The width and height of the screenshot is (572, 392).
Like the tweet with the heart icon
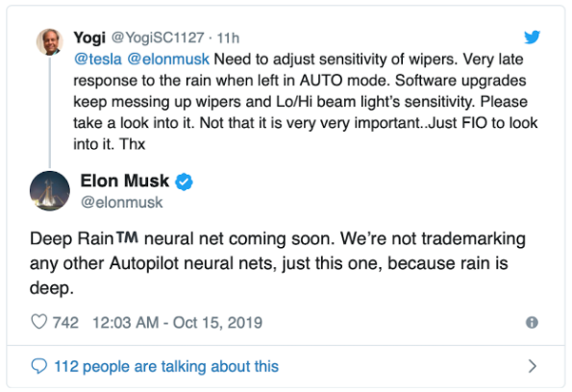[x=39, y=322]
